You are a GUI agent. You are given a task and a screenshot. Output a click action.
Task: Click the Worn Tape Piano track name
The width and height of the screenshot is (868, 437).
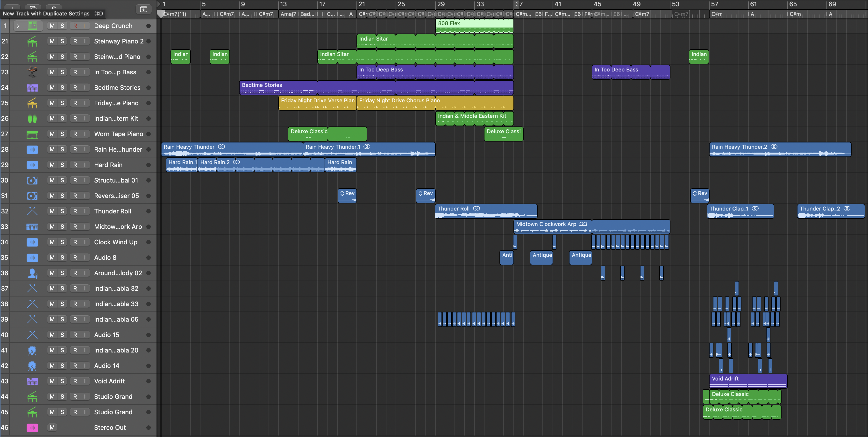[119, 134]
